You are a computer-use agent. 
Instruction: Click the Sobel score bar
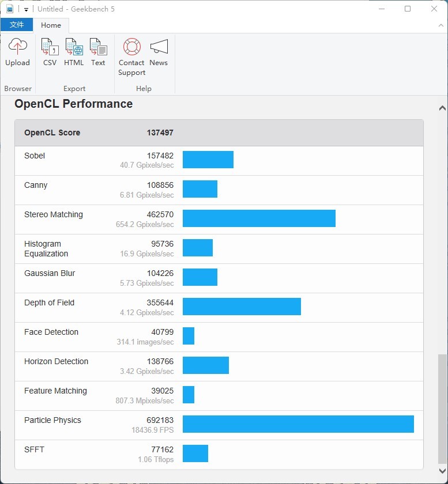click(208, 160)
